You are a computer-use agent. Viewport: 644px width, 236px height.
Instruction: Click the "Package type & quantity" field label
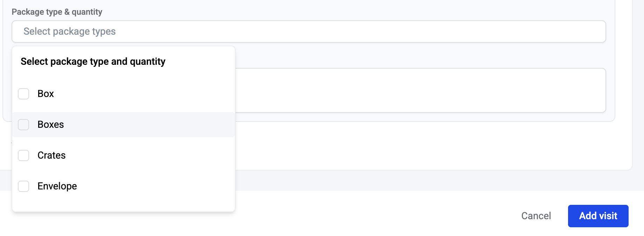[57, 12]
